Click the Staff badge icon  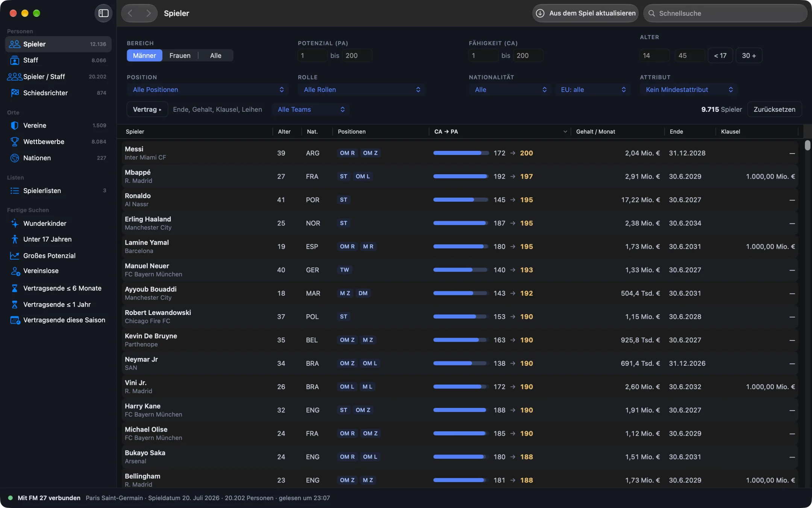tap(15, 60)
